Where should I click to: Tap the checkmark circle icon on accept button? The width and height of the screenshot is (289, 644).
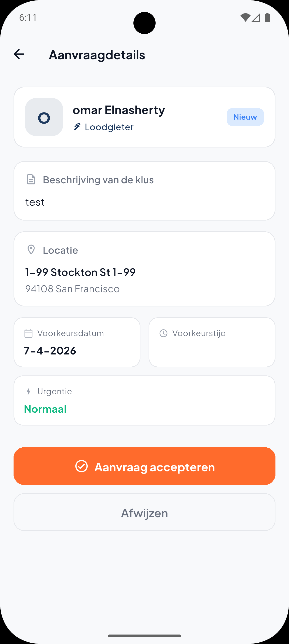point(82,466)
